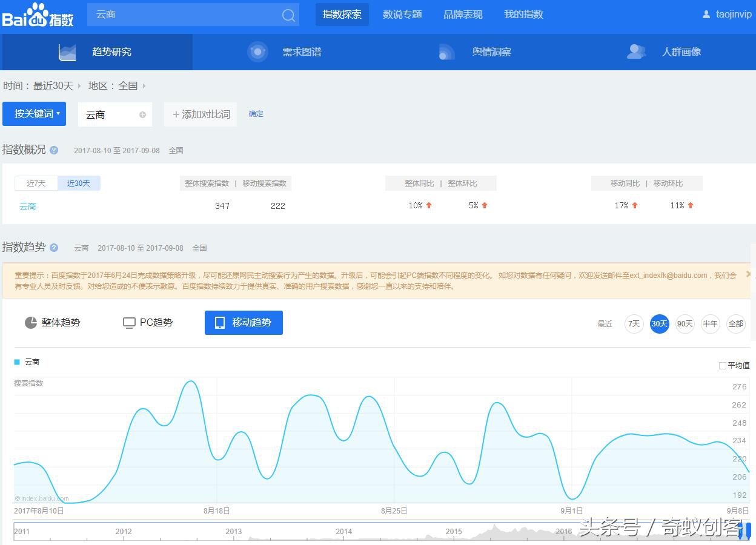
Task: Click the 需求图谱 circular icon
Action: (x=257, y=52)
